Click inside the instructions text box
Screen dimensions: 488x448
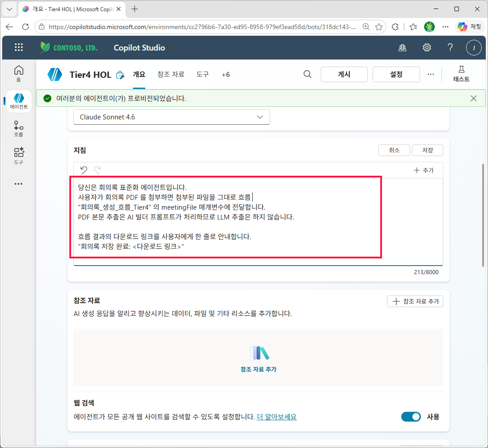258,221
